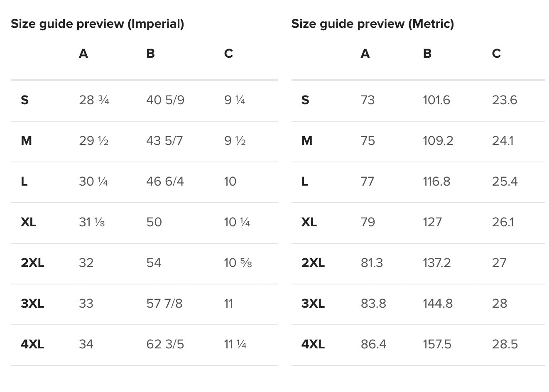Select the 46 6/4 cell
549x392 pixels.
164,181
